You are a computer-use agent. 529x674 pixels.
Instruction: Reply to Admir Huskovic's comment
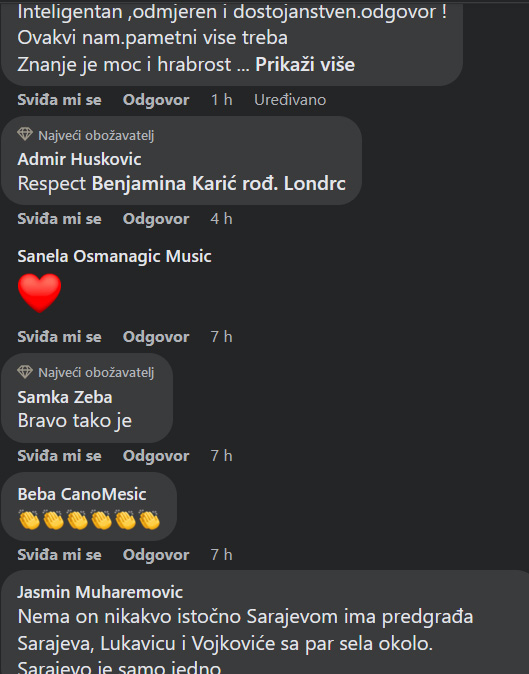point(156,219)
